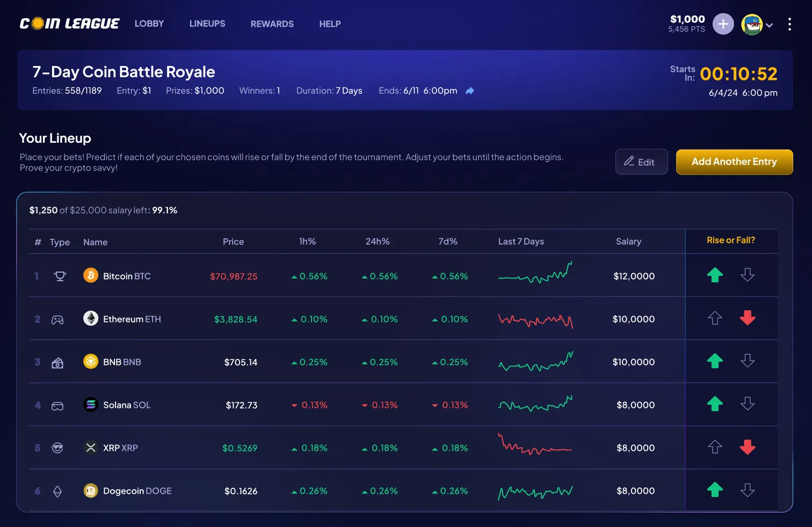Open the Help tab
The height and width of the screenshot is (527, 812).
[x=330, y=24]
